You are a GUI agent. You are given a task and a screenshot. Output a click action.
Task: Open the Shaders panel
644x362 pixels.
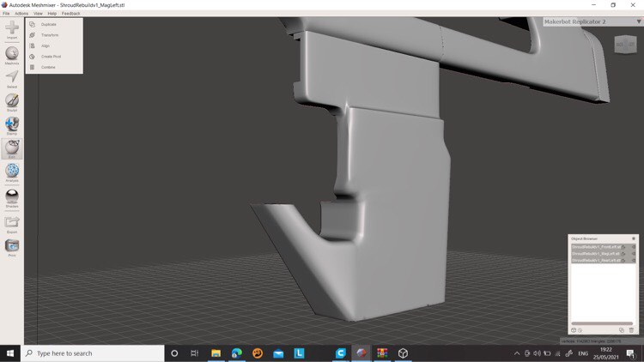[x=12, y=197]
